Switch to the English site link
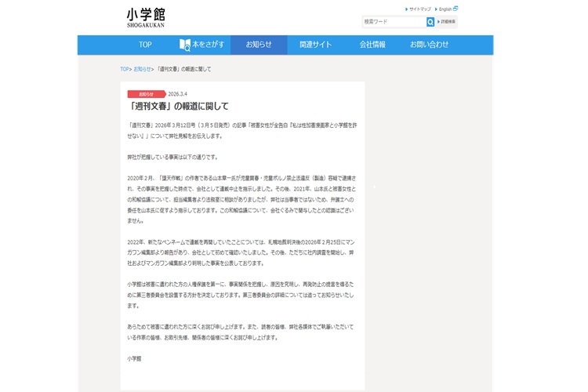 pyautogui.click(x=445, y=9)
